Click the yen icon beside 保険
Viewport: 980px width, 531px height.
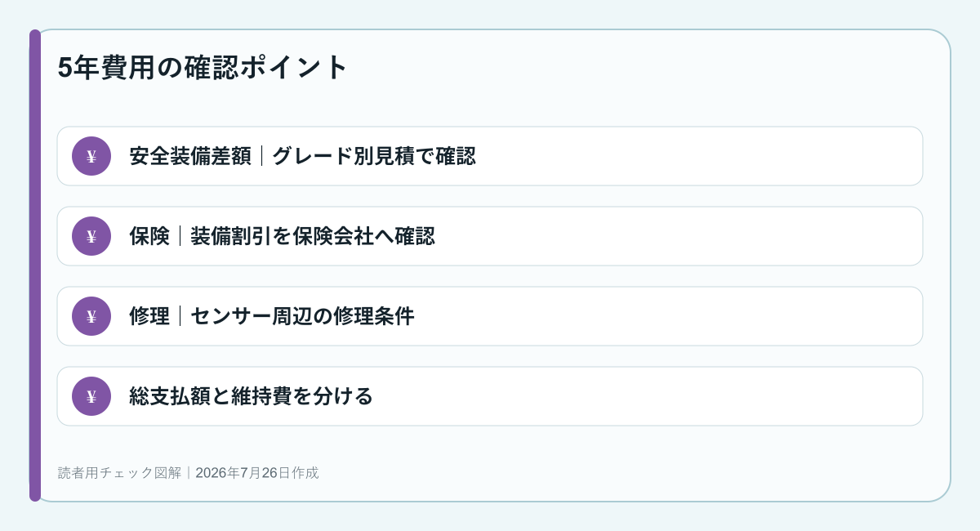click(x=91, y=236)
